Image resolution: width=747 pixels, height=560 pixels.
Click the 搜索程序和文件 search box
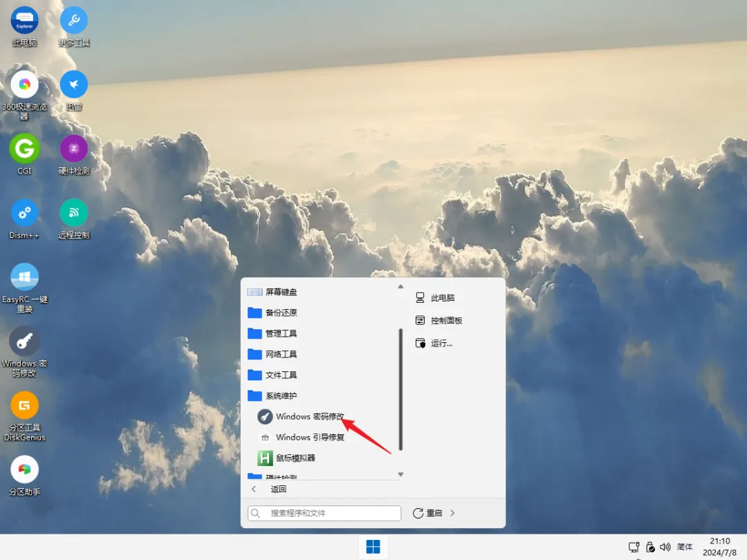pyautogui.click(x=324, y=513)
